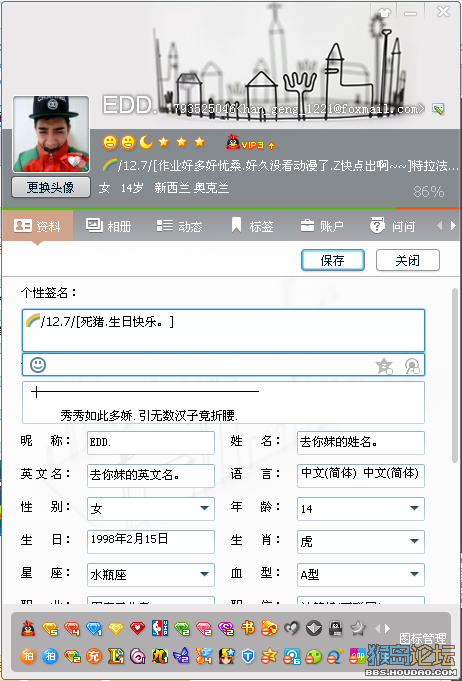462x681 pixels.
Task: Click the orange 充 recharge icon
Action: click(x=94, y=656)
